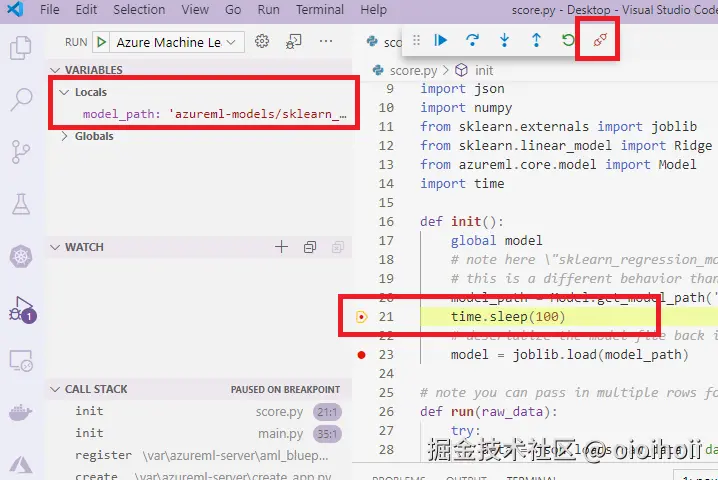Click the import numpy line
The width and height of the screenshot is (718, 480).
466,108
